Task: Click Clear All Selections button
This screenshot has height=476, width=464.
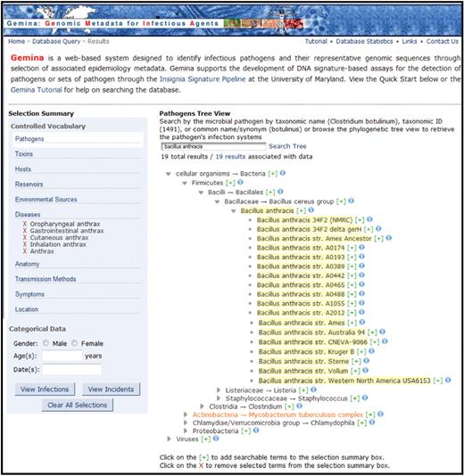Action: [77, 405]
